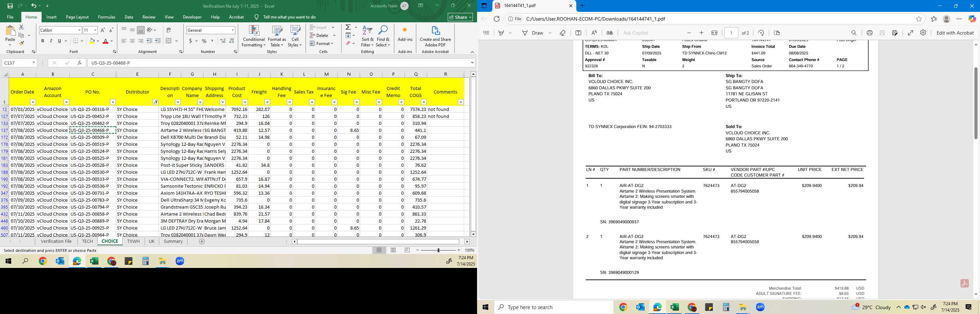
Task: Click the Erase tool in PDF toolbar
Action: point(563,33)
